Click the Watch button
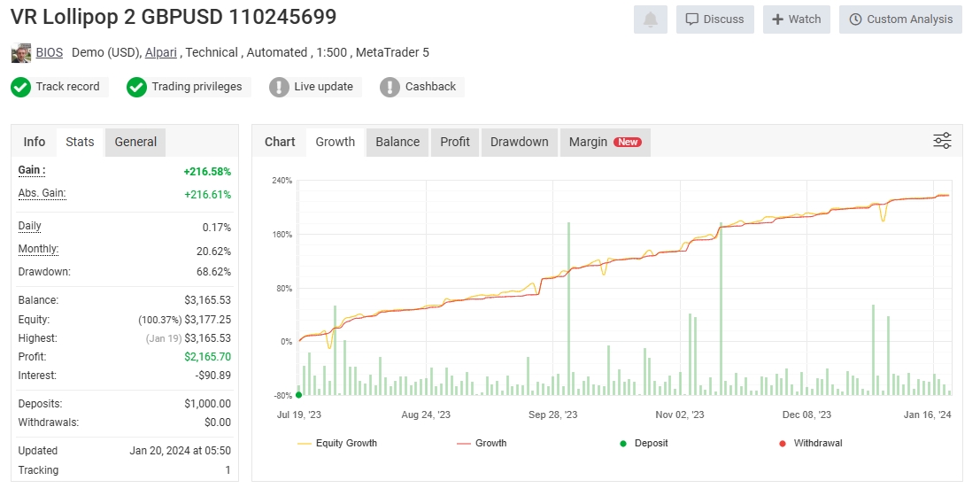The image size is (980, 496). (x=796, y=19)
